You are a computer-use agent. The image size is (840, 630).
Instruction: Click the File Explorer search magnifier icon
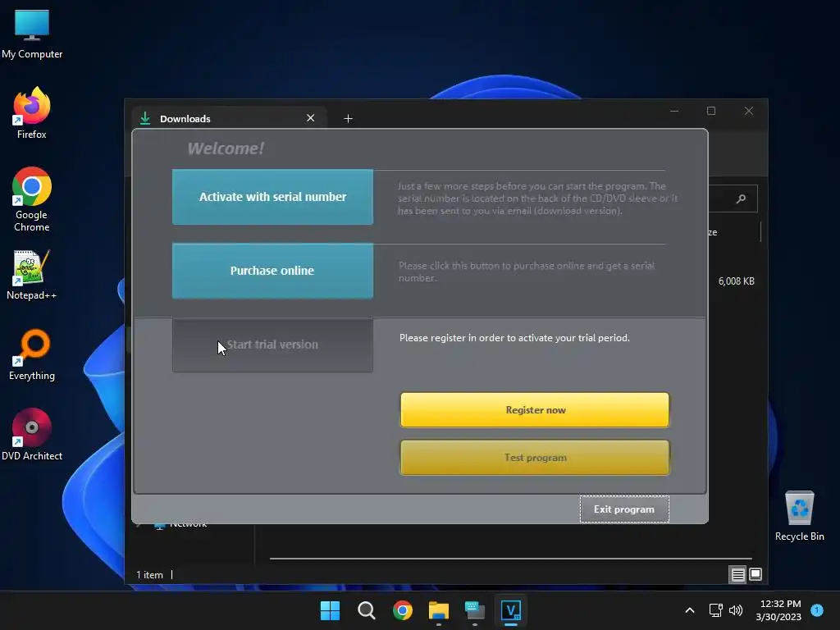tap(741, 199)
